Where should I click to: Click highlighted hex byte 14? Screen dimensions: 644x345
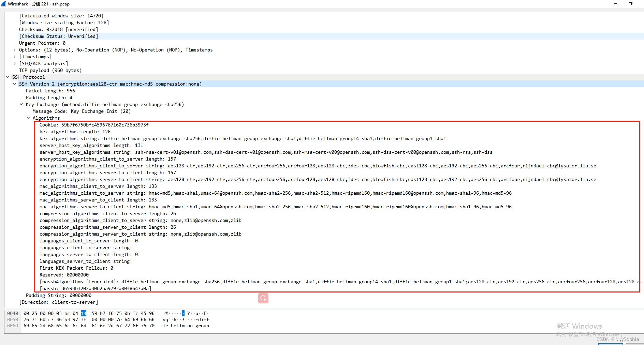pyautogui.click(x=84, y=313)
